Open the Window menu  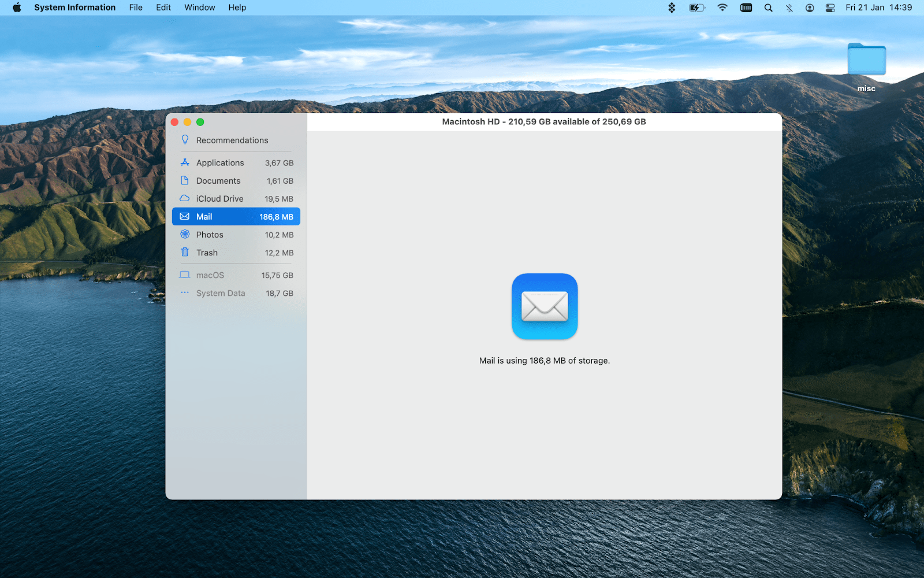(199, 8)
